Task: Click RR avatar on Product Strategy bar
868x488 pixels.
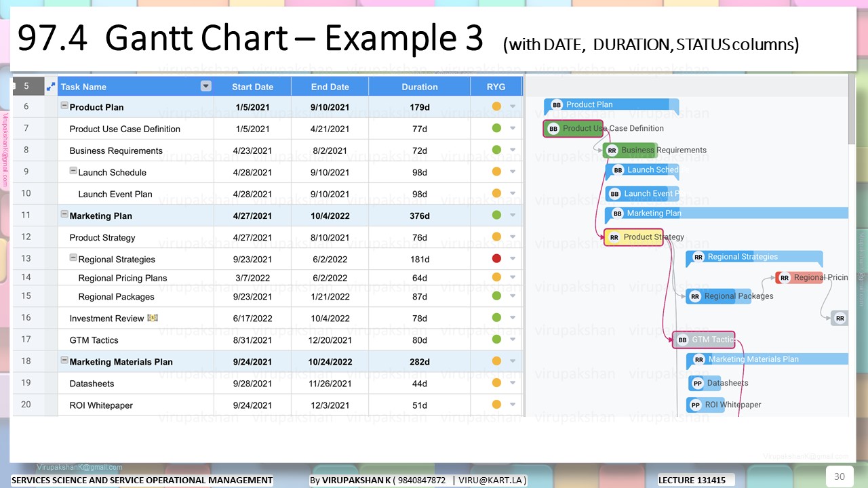Action: click(614, 237)
